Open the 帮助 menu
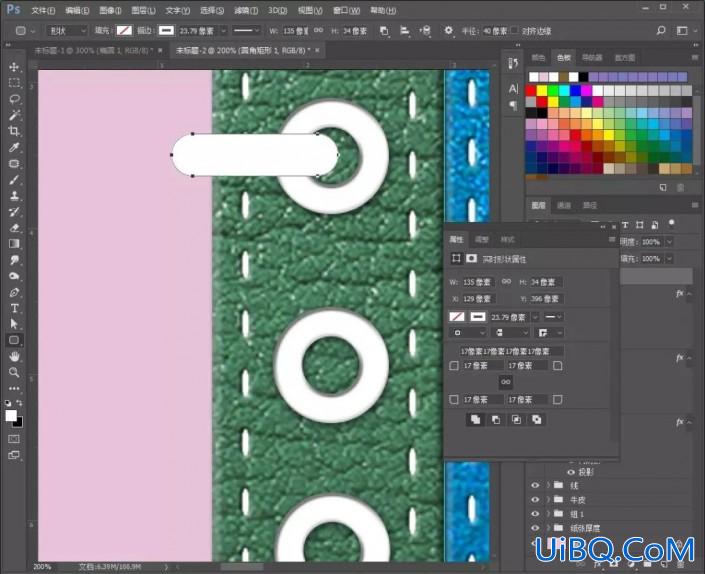 383,10
